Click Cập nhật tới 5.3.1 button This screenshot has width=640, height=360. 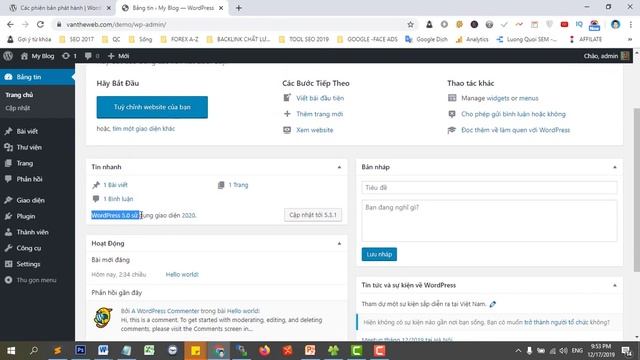coord(313,215)
